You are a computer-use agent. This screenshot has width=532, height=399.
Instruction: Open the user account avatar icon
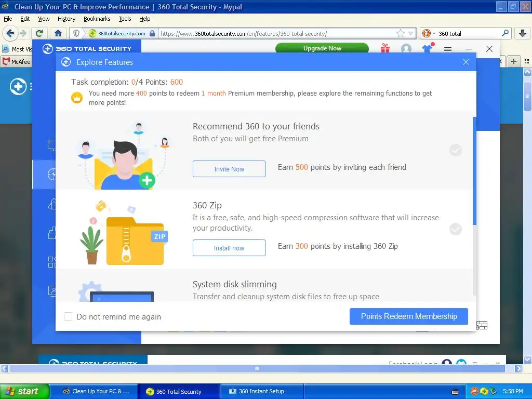[406, 48]
